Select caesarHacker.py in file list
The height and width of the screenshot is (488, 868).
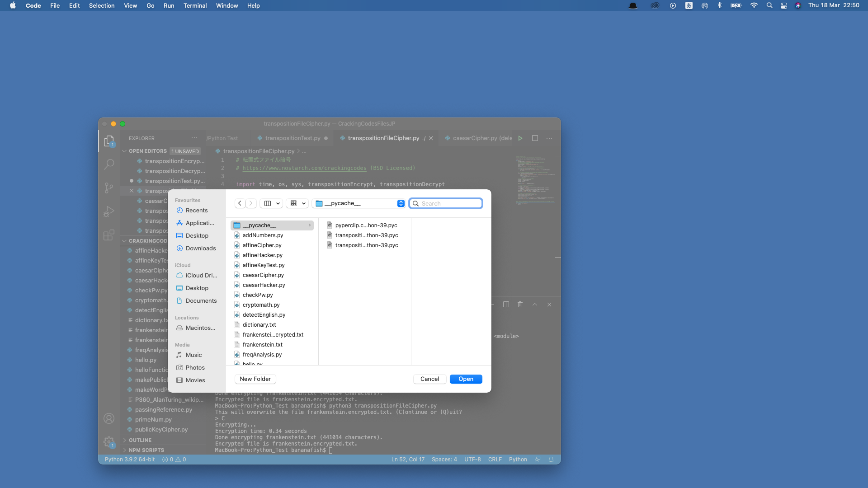point(272,285)
